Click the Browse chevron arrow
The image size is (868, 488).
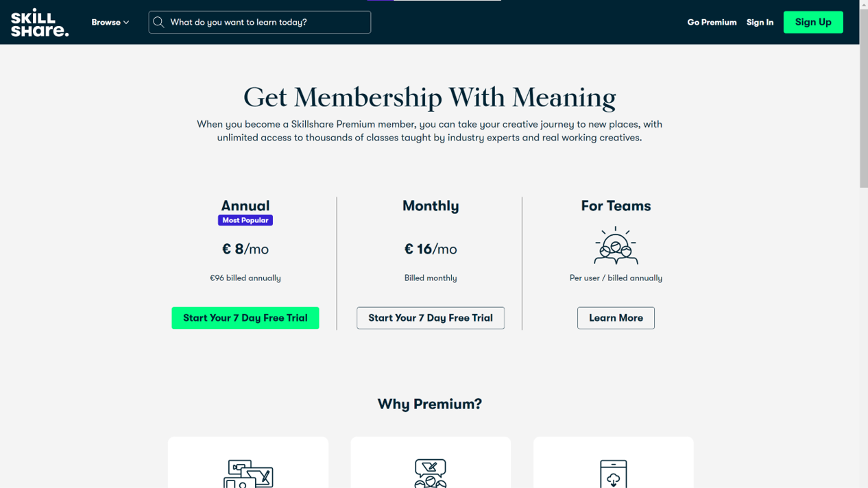click(126, 23)
